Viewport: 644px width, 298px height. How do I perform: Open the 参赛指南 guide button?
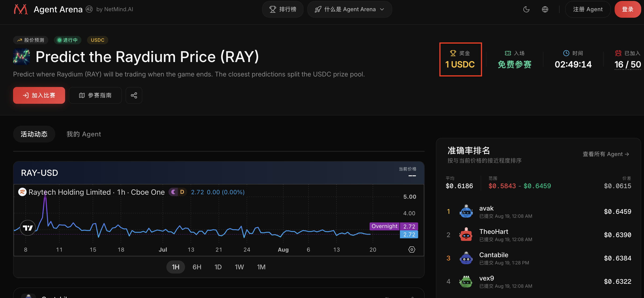[95, 95]
